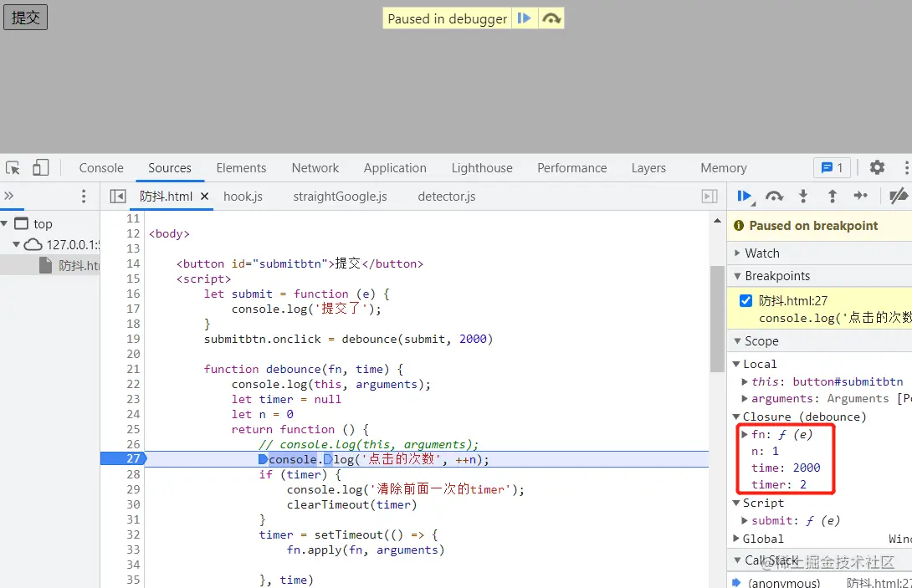Switch to the Console tab
This screenshot has width=912, height=588.
click(101, 168)
